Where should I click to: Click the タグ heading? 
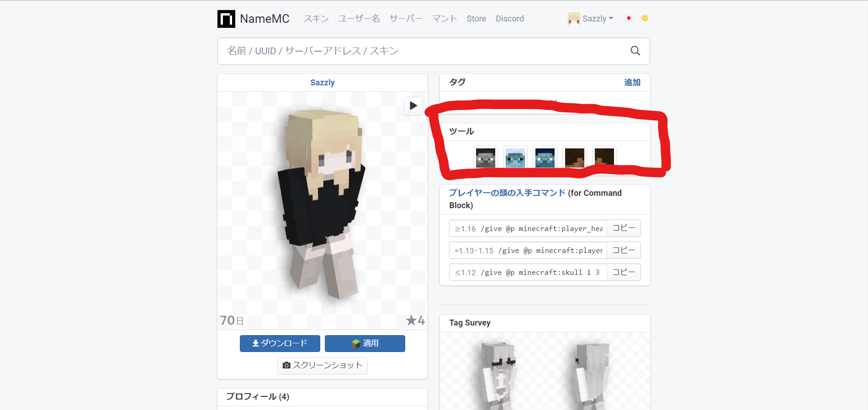point(457,82)
